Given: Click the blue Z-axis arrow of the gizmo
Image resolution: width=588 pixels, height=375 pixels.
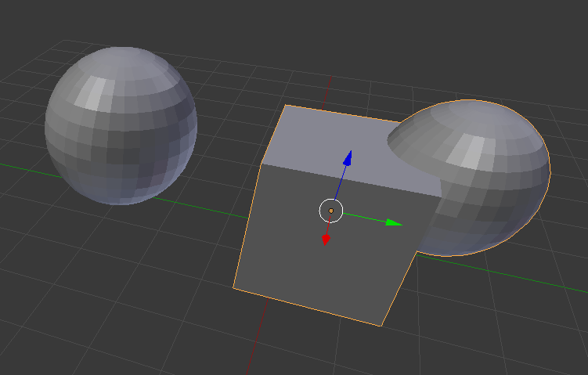Looking at the screenshot, I should 348,158.
